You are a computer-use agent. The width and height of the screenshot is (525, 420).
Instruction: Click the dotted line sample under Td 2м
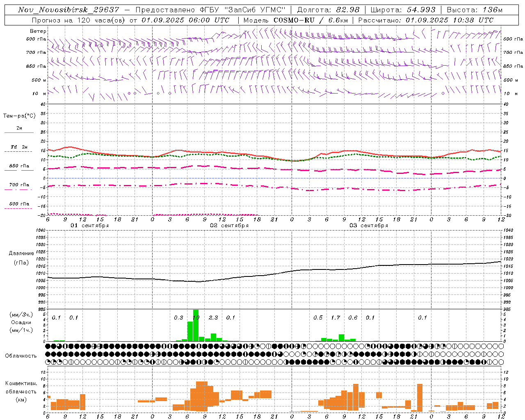pos(18,152)
